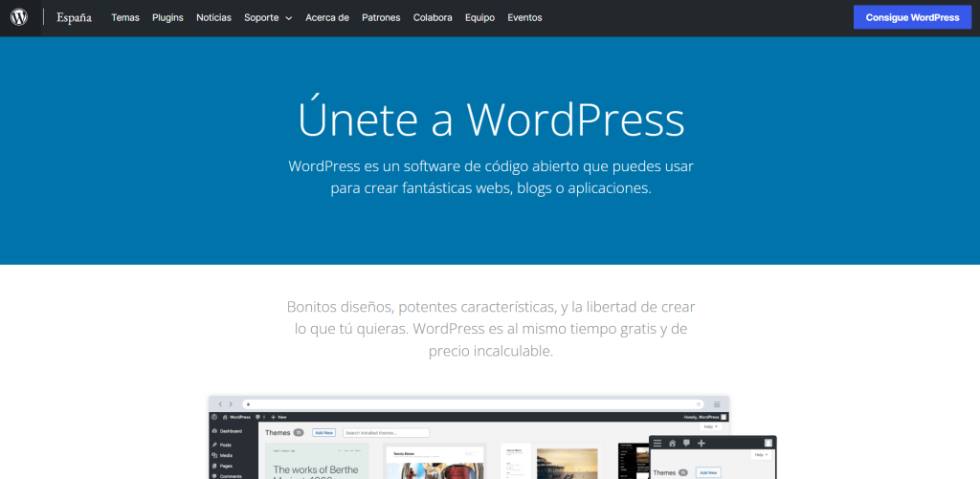This screenshot has width=980, height=479.
Task: Click the forward arrow in the preview browser
Action: [x=231, y=404]
